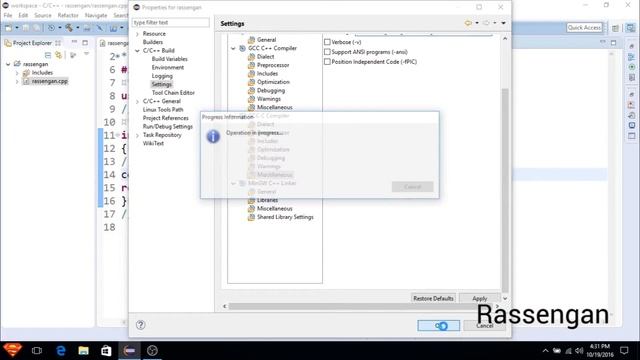Screen dimensions: 640x360
Task: Select Builders in the properties tree
Action: pyautogui.click(x=153, y=42)
